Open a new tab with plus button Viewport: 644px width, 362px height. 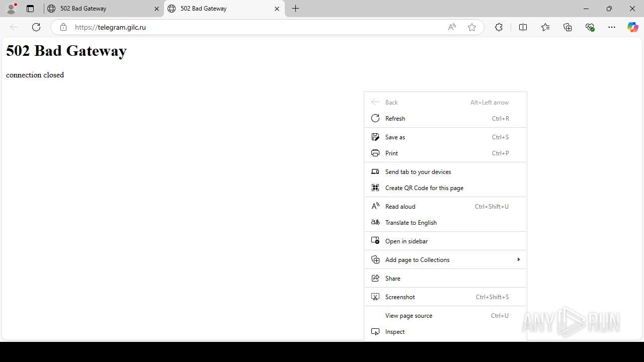pyautogui.click(x=296, y=9)
